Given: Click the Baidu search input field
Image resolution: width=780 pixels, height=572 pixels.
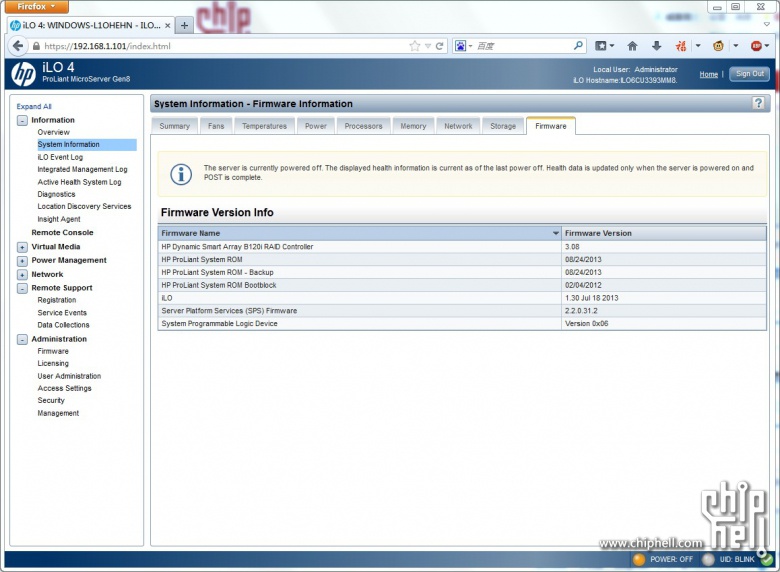Looking at the screenshot, I should [522, 46].
